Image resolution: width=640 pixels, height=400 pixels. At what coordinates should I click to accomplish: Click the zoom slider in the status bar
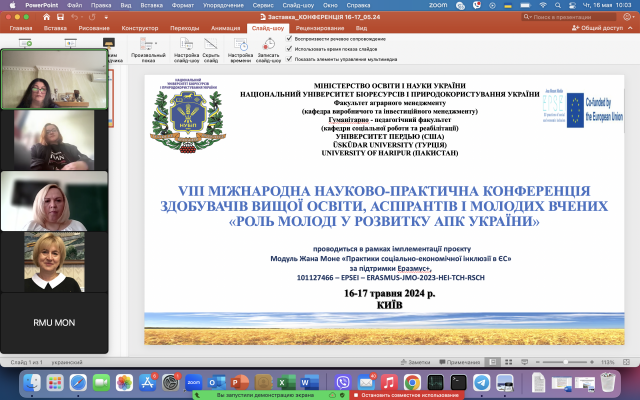point(565,362)
